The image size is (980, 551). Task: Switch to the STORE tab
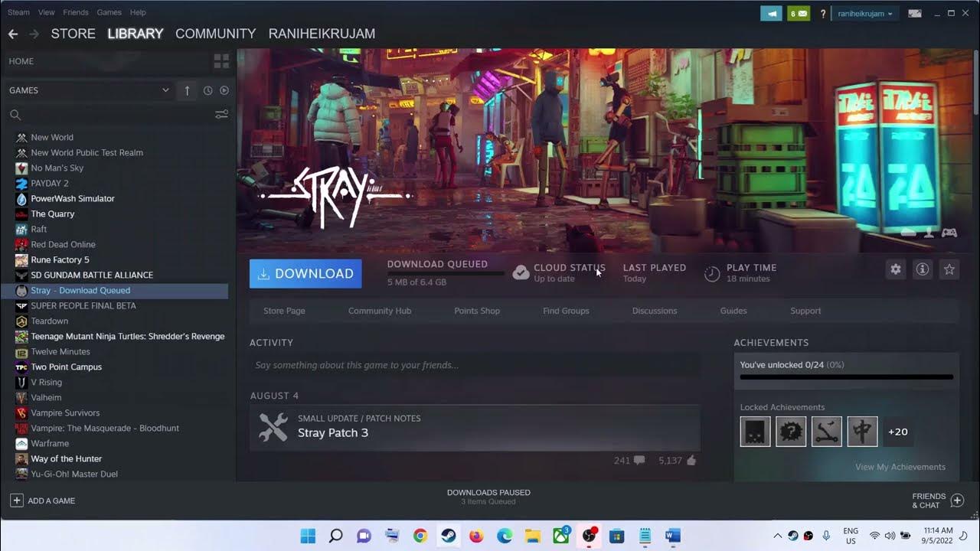(73, 34)
